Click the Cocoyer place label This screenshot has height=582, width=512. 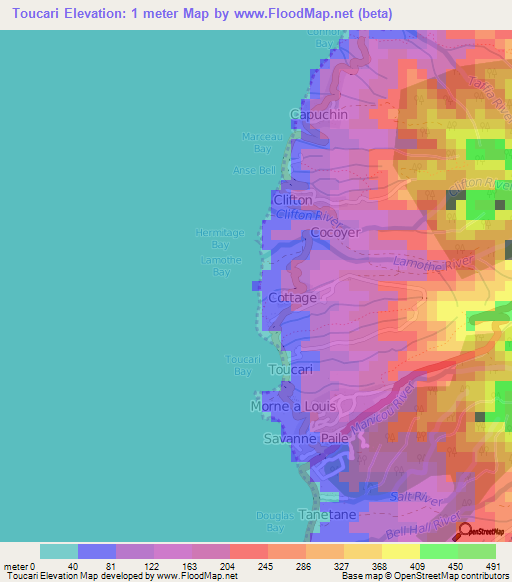[335, 233]
